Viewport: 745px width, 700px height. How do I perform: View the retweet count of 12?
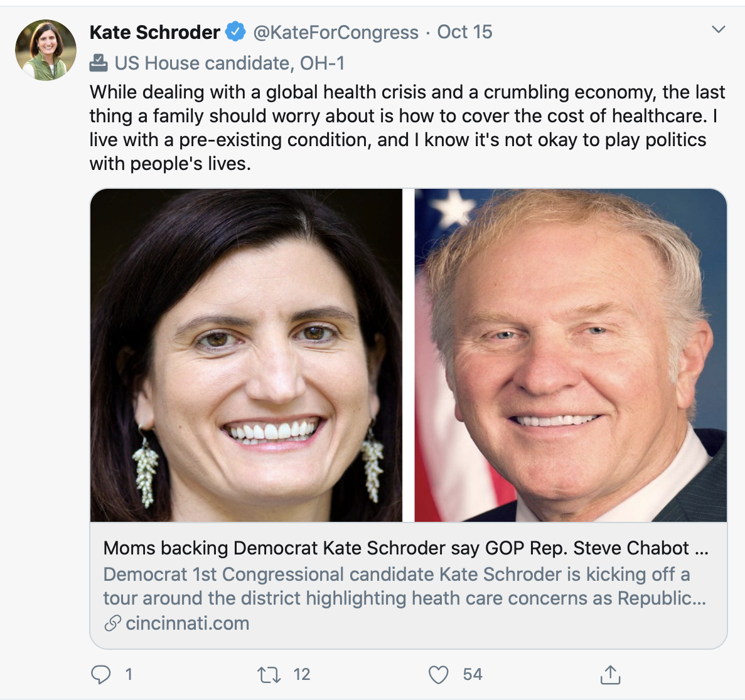302,674
